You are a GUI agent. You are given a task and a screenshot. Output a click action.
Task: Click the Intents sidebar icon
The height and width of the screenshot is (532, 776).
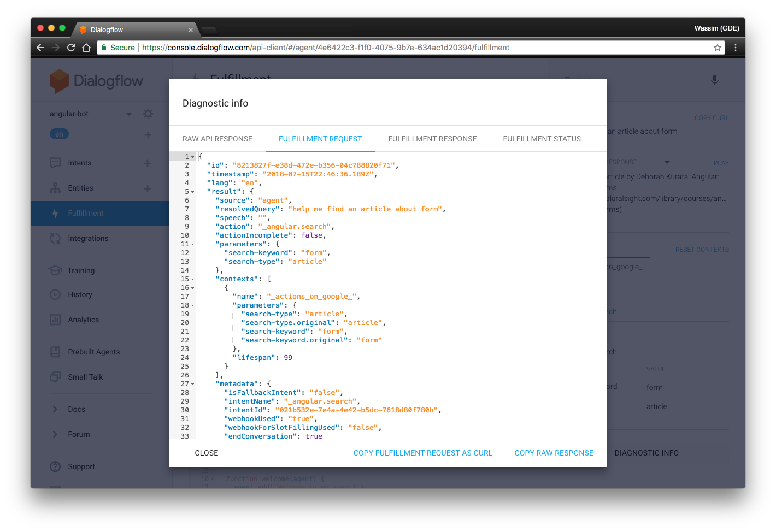pyautogui.click(x=55, y=163)
